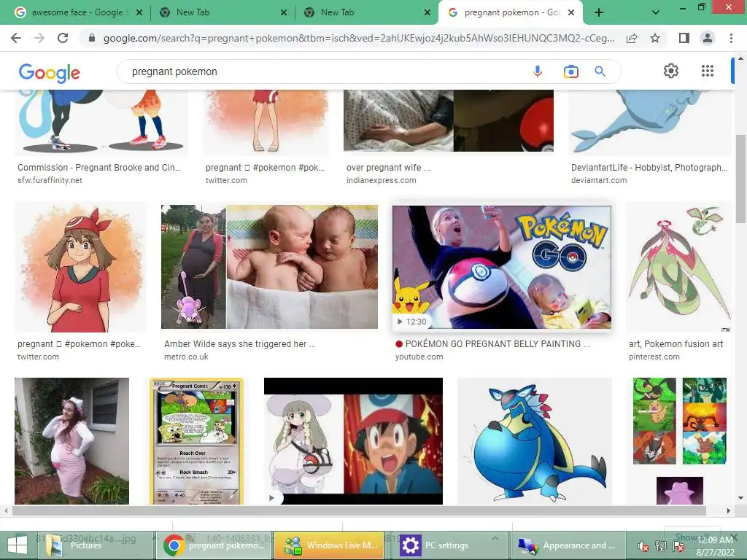Open 'over pregnant wife' indianexpress link
The height and width of the screenshot is (560, 747).
tap(388, 168)
